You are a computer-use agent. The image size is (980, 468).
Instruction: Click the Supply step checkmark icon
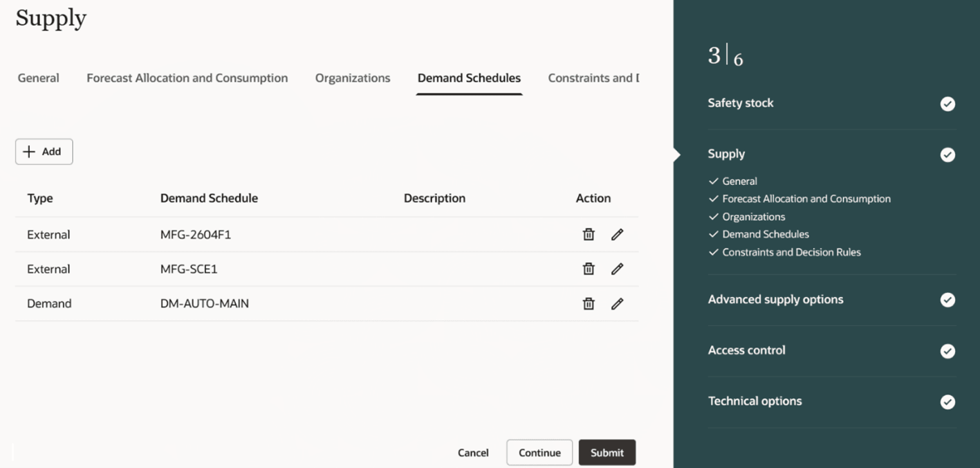pyautogui.click(x=947, y=155)
